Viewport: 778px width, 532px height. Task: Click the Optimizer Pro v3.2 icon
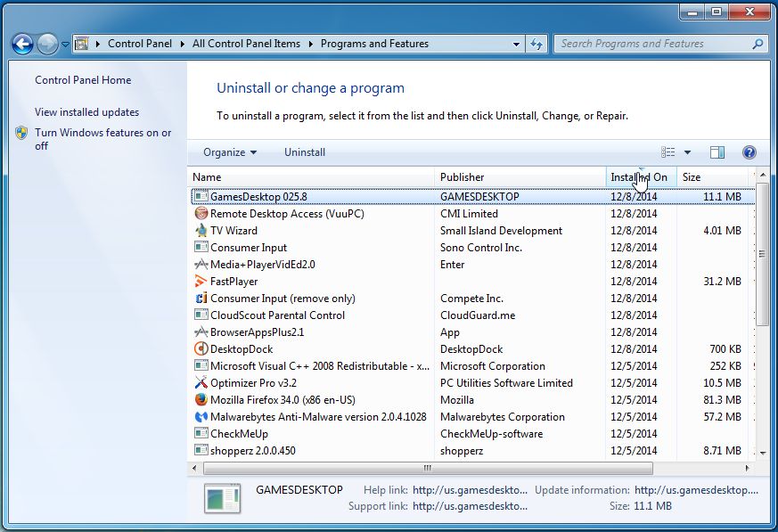(201, 382)
